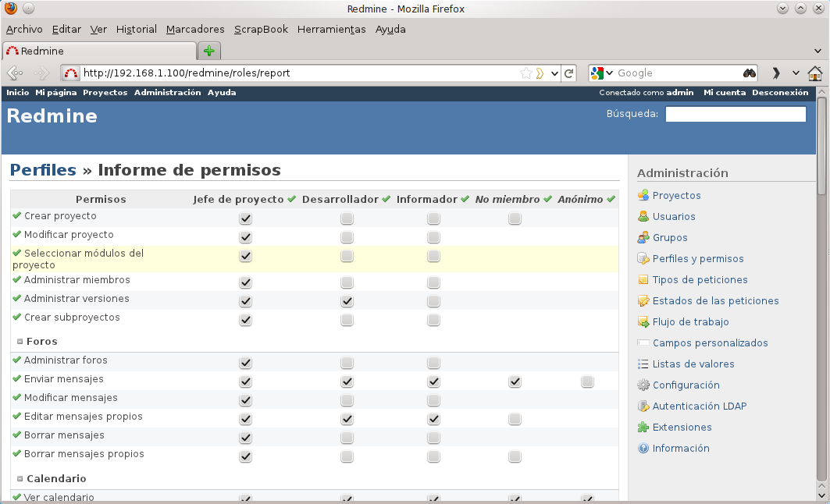Reload the page with the refresh button
This screenshot has height=504, width=830.
click(569, 73)
